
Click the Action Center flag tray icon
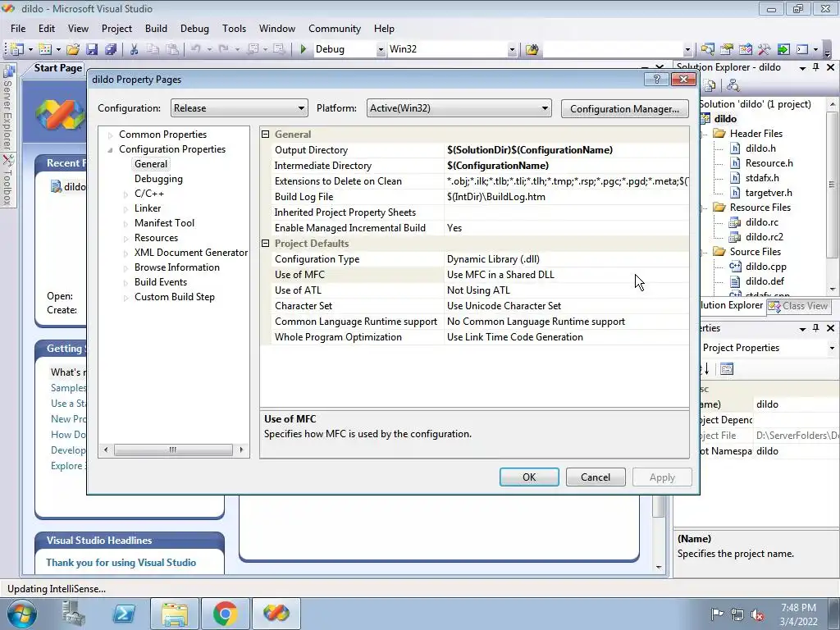717,614
